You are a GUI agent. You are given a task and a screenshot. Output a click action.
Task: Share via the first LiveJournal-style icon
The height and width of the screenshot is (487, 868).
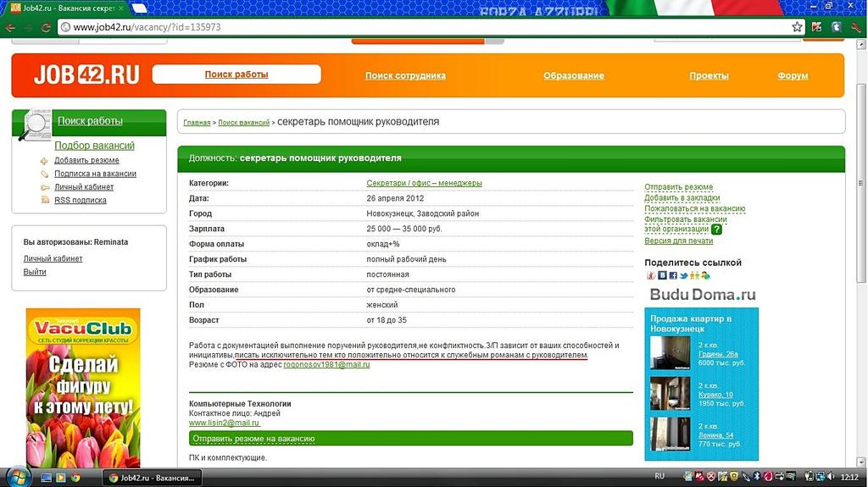tap(651, 275)
